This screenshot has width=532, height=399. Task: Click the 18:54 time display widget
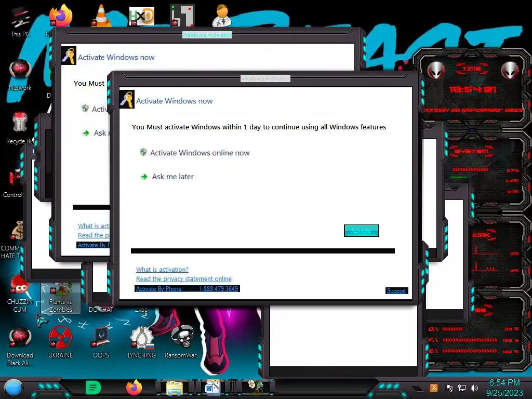point(473,89)
